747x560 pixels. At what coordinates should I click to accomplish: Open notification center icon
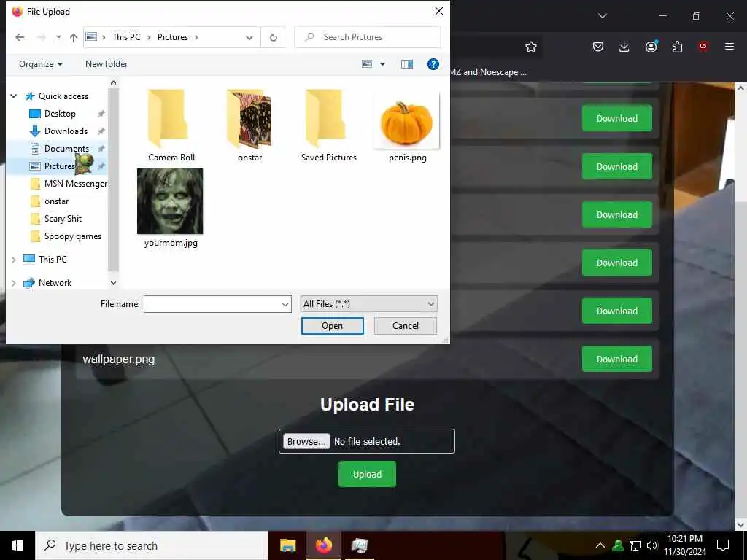tap(723, 545)
